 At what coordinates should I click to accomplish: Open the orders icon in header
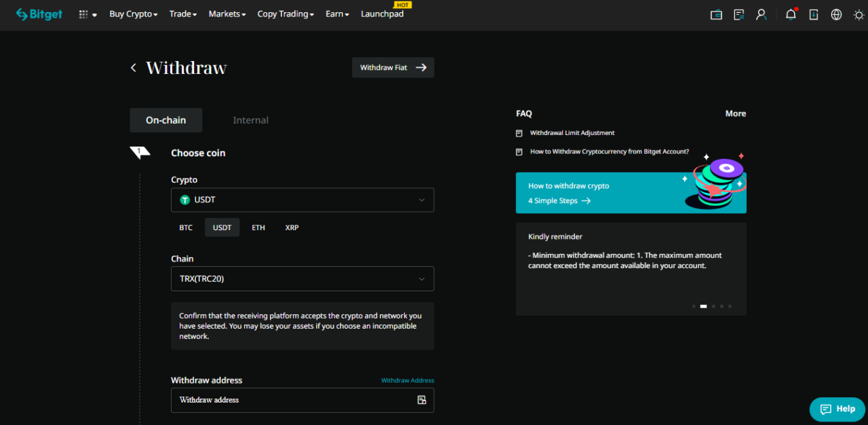tap(739, 14)
